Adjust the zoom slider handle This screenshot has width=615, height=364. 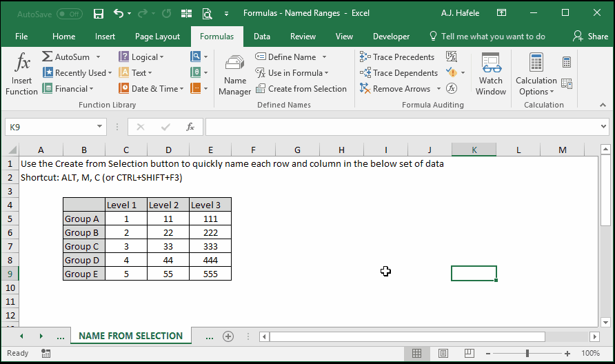tap(527, 354)
